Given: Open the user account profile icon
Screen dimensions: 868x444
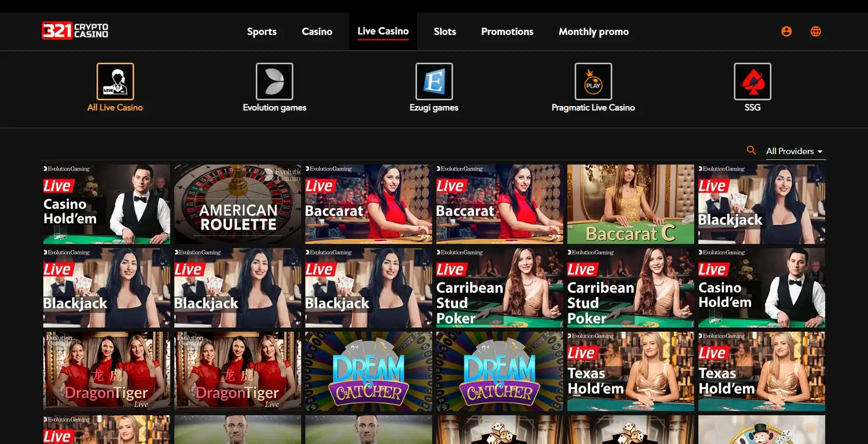Looking at the screenshot, I should [786, 31].
